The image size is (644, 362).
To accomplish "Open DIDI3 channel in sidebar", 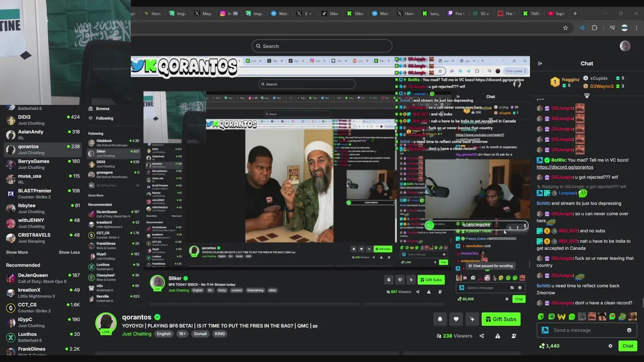I will 43,120.
